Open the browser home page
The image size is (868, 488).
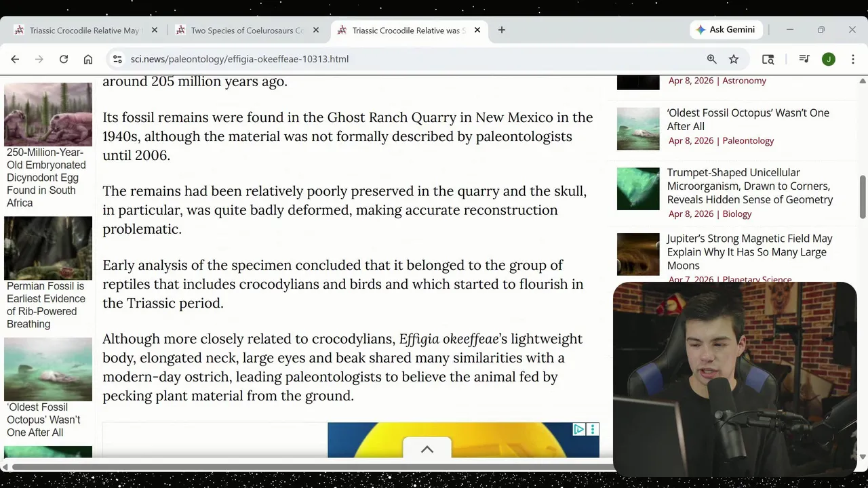pyautogui.click(x=88, y=59)
